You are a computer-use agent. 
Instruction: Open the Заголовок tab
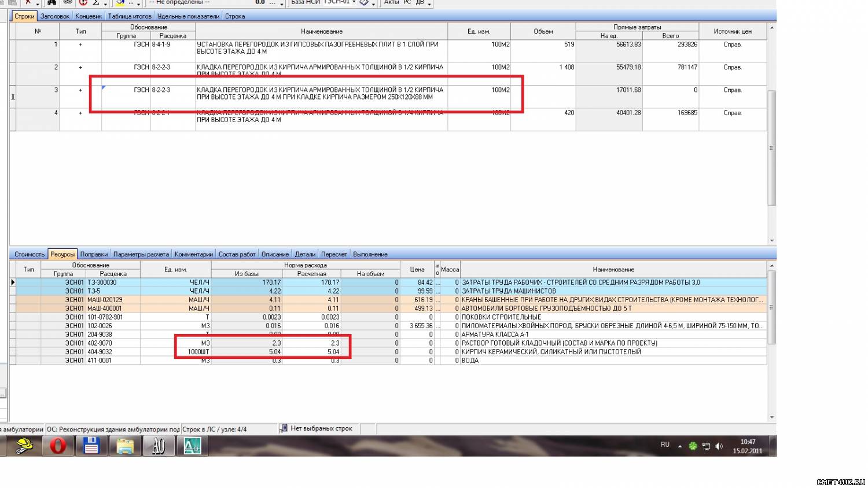[55, 16]
